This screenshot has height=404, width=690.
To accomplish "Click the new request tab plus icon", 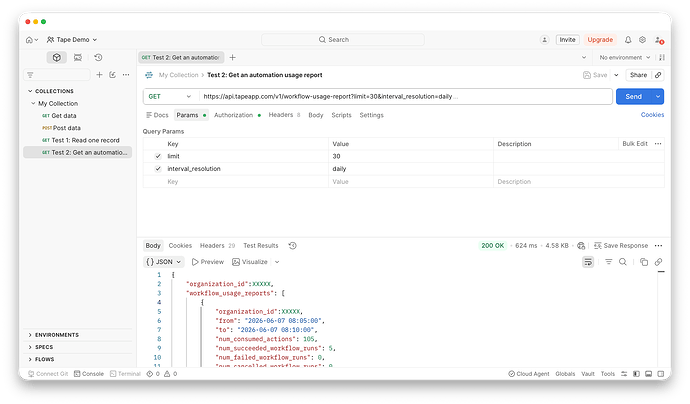I will pos(233,57).
